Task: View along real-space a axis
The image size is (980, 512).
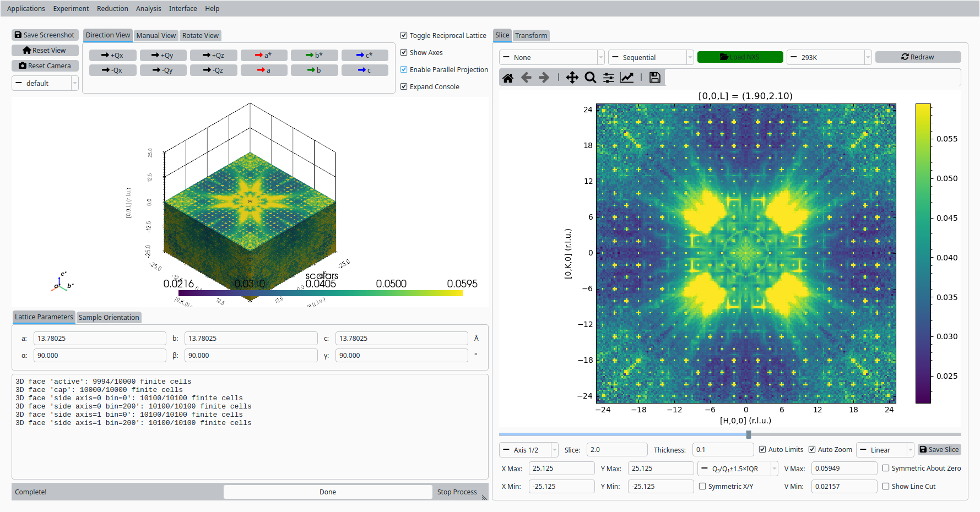Action: click(x=264, y=70)
